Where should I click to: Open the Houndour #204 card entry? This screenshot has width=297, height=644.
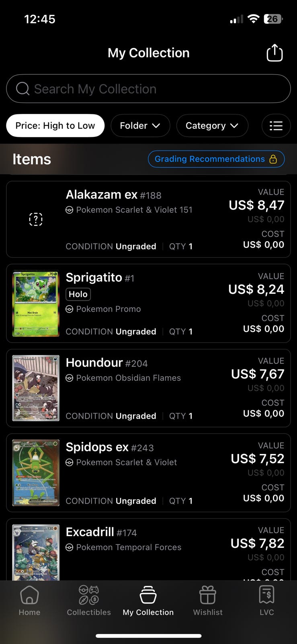point(148,388)
